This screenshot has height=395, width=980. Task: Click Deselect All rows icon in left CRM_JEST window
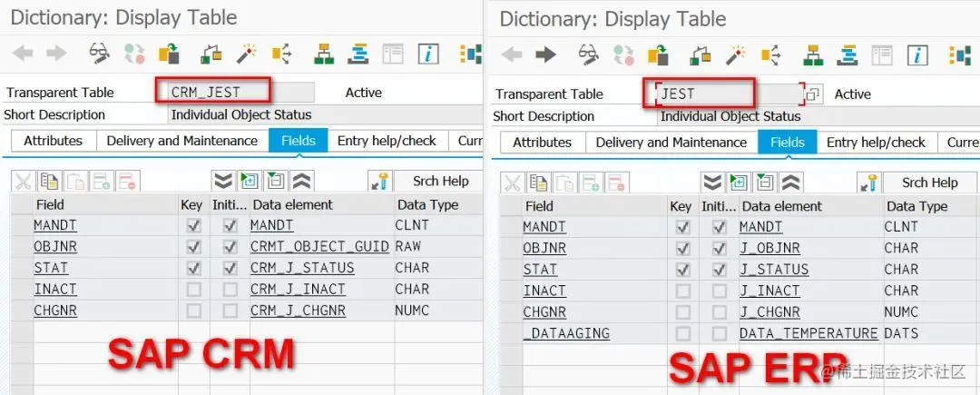[x=276, y=182]
